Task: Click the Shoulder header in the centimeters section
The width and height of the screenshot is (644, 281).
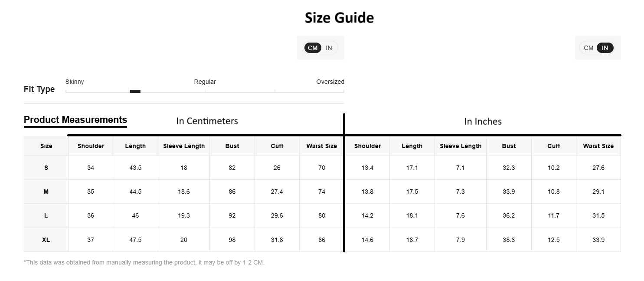Action: coord(91,146)
